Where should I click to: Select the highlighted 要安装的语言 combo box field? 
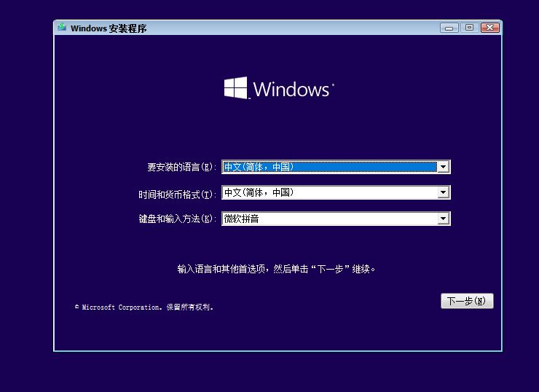point(336,167)
